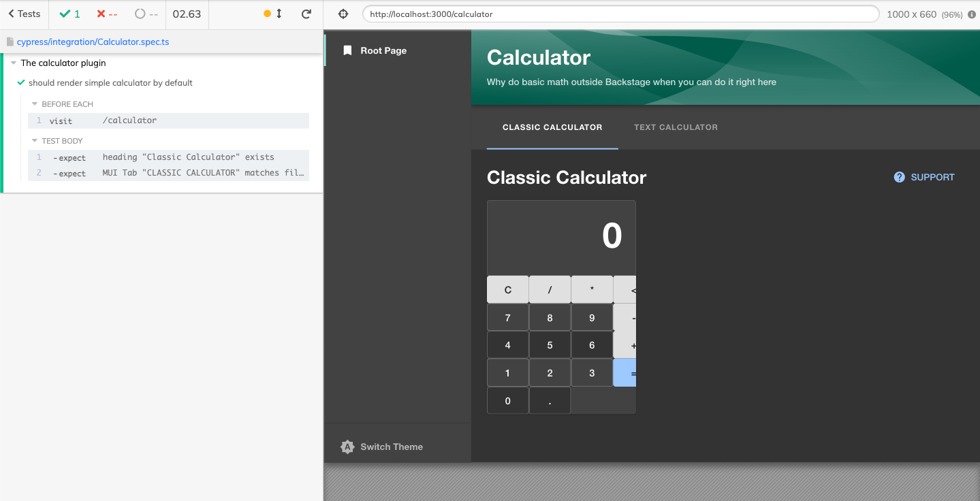980x501 pixels.
Task: Click the green passed-tests checkmark icon
Action: tap(63, 14)
